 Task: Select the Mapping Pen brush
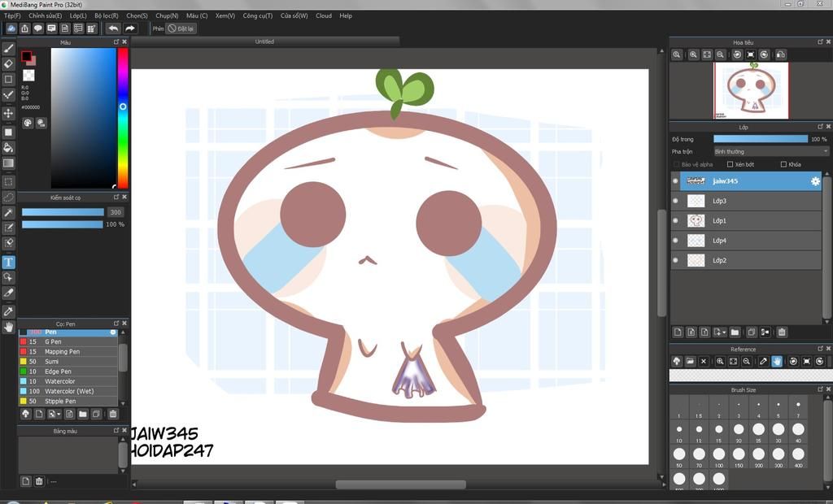point(68,351)
